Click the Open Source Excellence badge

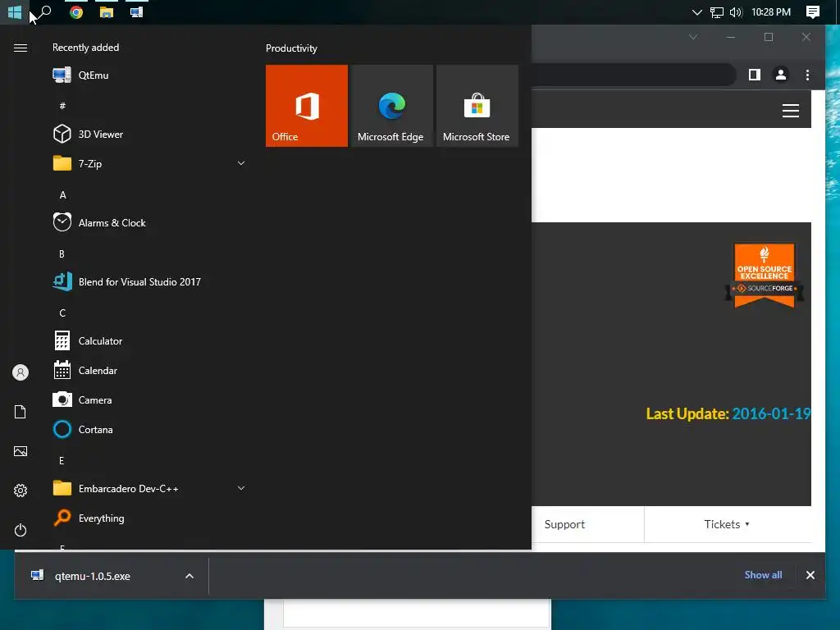764,276
